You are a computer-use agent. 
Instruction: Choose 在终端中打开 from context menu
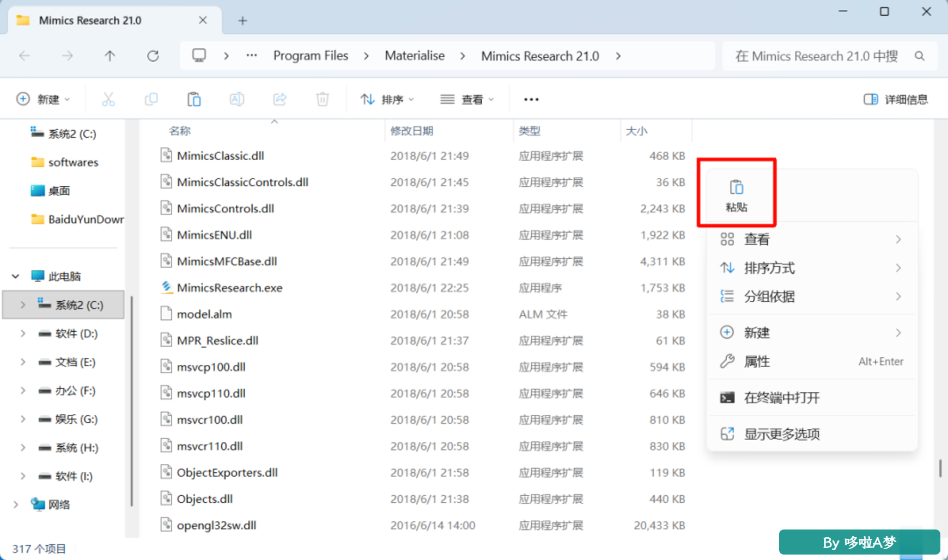point(812,398)
